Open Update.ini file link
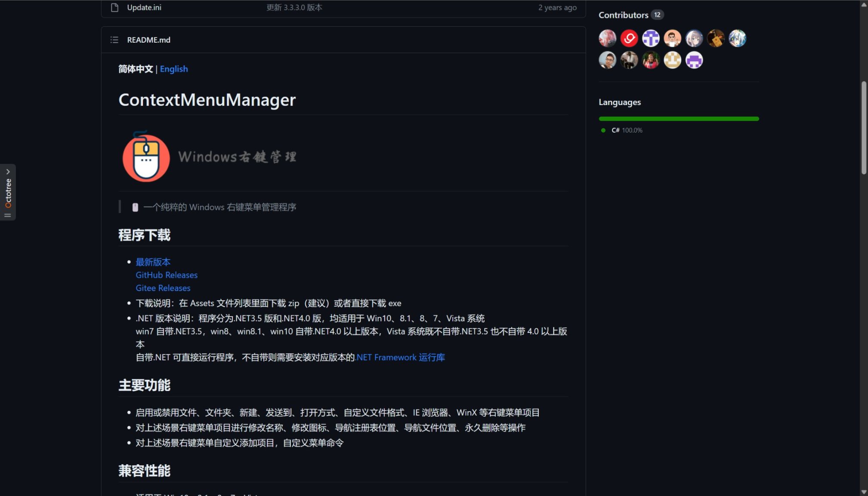 point(144,7)
